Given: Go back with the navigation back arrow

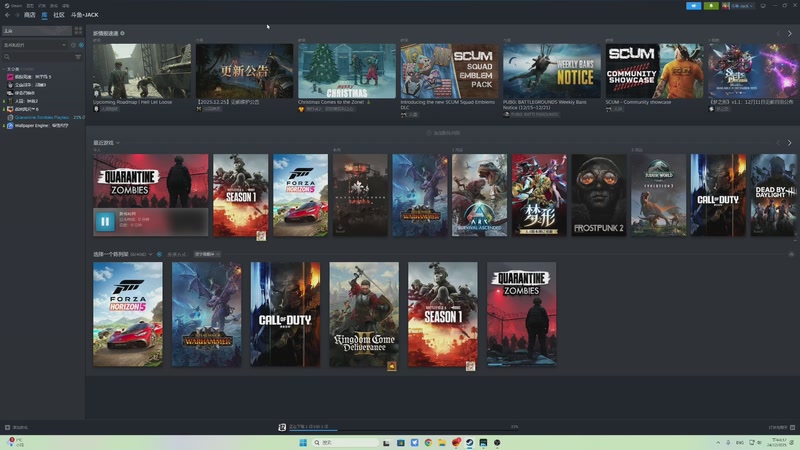Looking at the screenshot, I should click(x=7, y=15).
